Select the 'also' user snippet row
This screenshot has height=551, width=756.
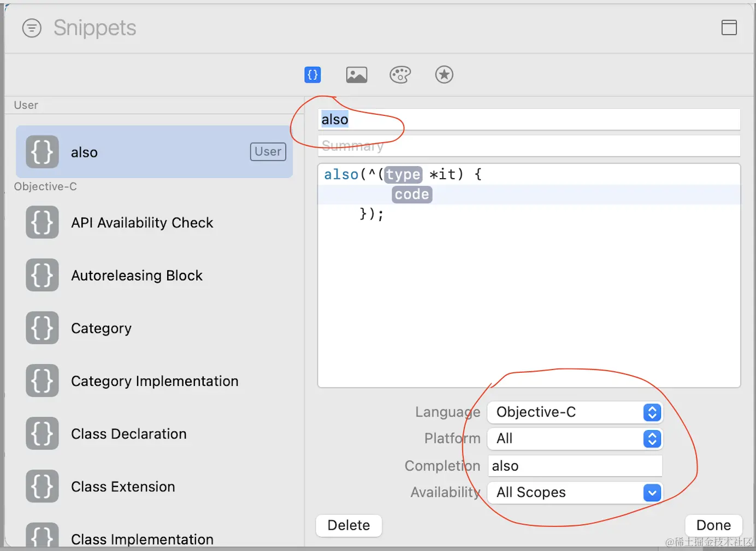154,152
